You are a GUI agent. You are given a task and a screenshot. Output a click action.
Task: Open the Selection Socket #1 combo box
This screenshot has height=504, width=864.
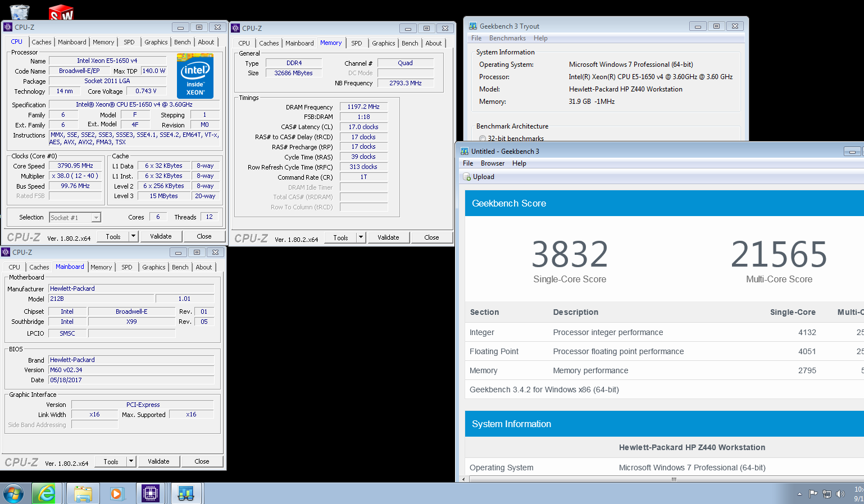[75, 217]
